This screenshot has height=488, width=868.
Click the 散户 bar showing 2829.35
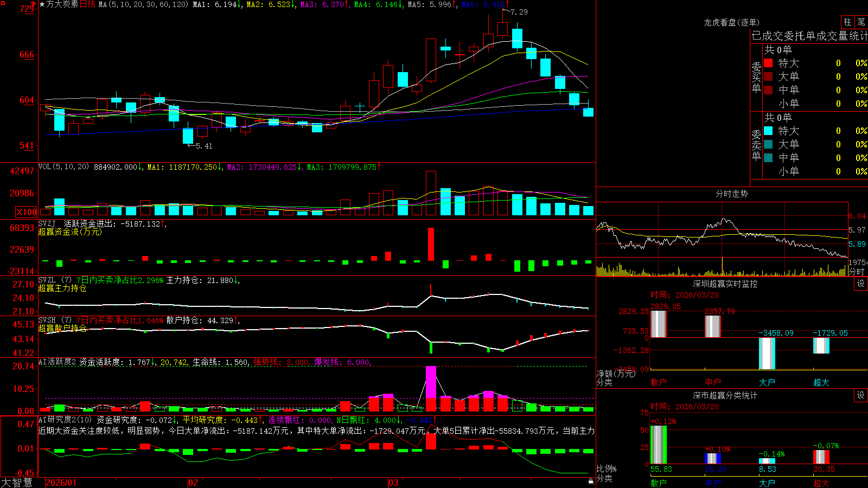[659, 324]
